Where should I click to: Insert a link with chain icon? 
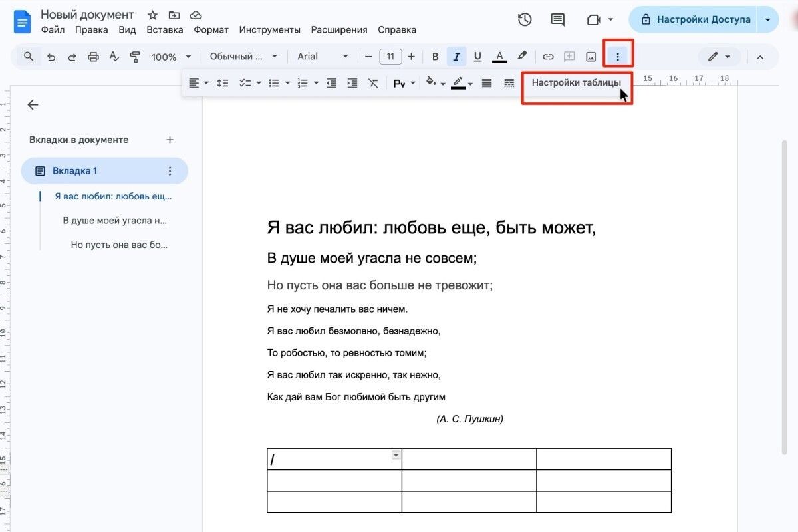pos(548,57)
